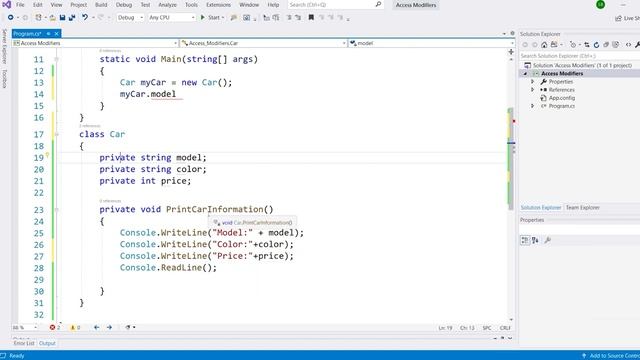This screenshot has width=640, height=360.
Task: Select App.config in Solution Explorer
Action: [562, 98]
